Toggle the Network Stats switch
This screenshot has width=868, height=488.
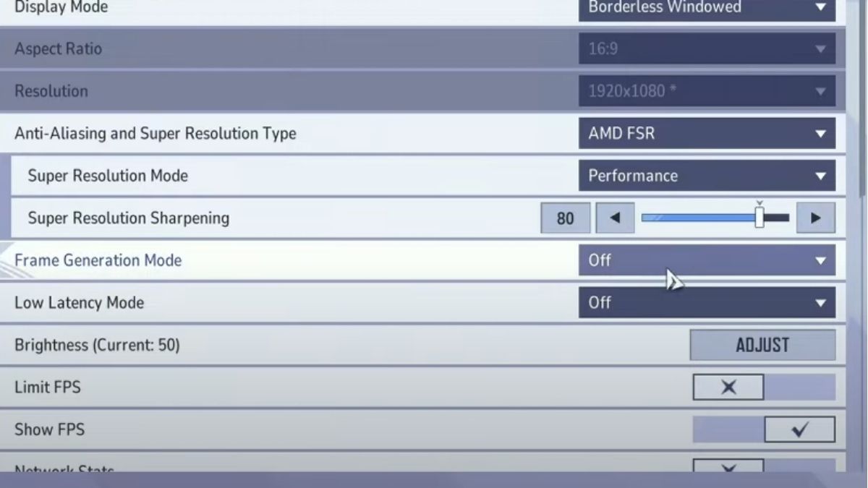[x=764, y=466]
